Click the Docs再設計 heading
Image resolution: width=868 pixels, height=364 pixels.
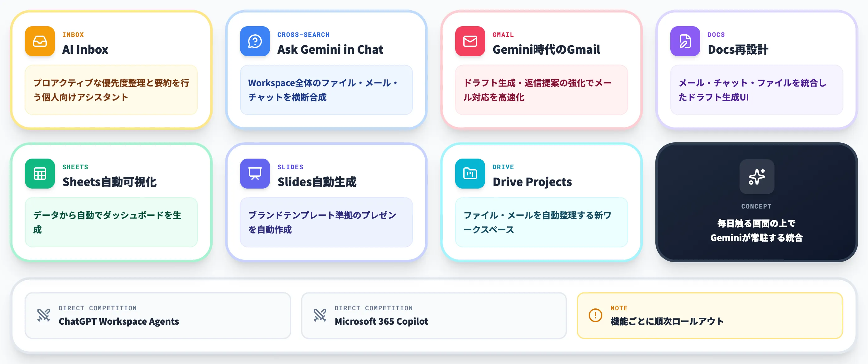click(x=738, y=50)
